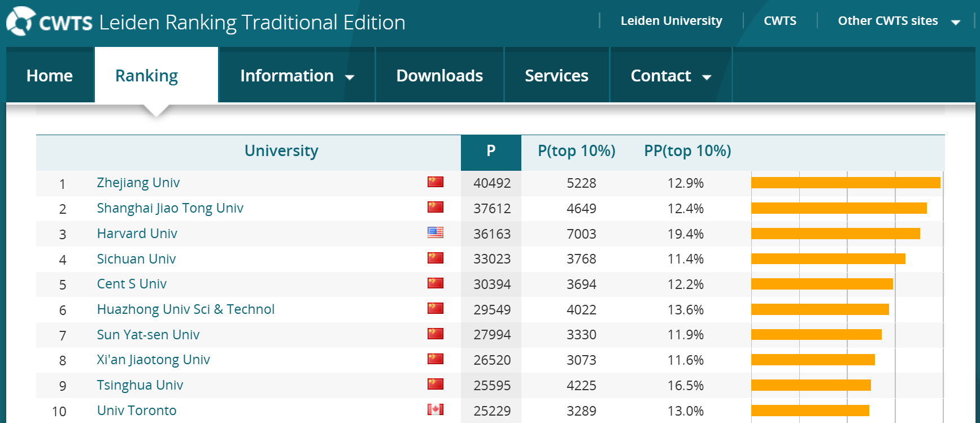Sort by the P(top 10%) column header
Image resolution: width=980 pixels, height=423 pixels.
576,151
